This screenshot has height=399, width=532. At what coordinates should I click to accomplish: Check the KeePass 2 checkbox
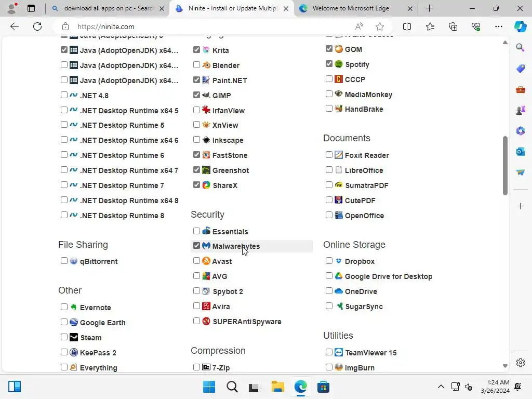point(64,352)
